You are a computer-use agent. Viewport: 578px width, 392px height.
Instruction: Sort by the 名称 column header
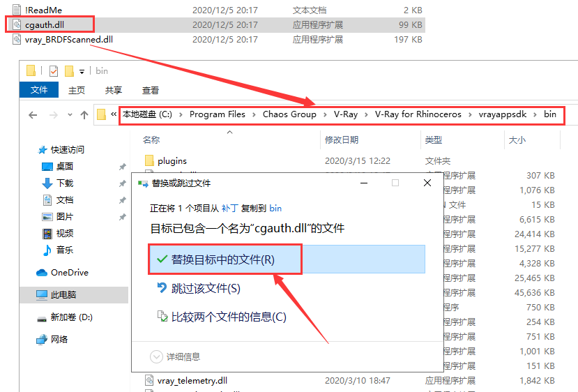tap(151, 140)
